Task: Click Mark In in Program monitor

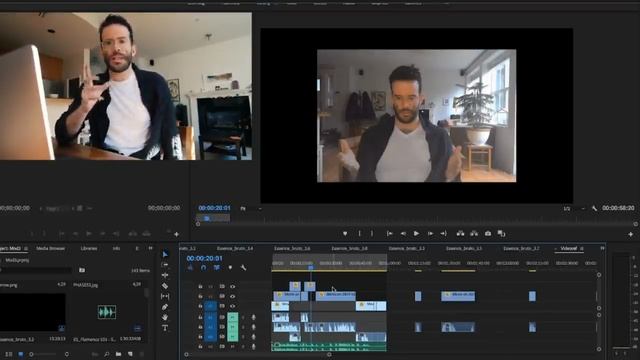Action: click(360, 233)
